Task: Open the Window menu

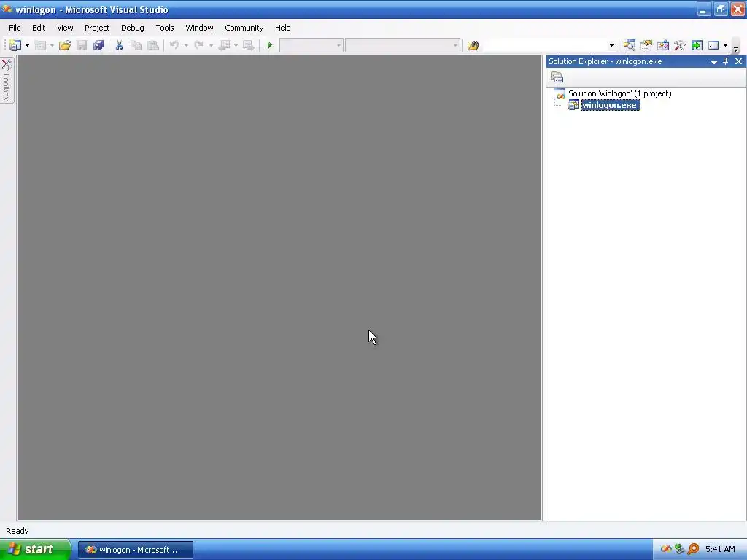Action: (200, 28)
